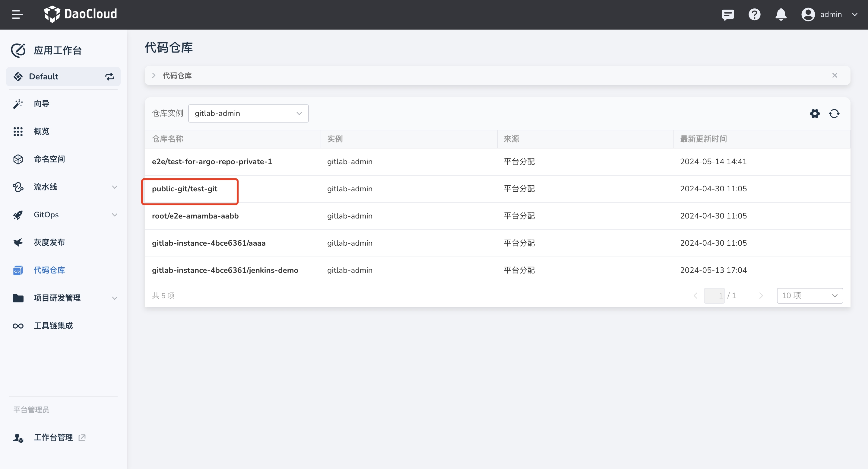Refresh the repository list
This screenshot has width=868, height=469.
(834, 113)
